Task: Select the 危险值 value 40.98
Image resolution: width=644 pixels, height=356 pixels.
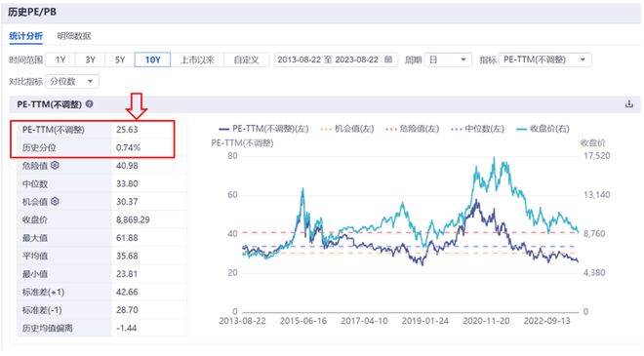Action: coord(127,166)
